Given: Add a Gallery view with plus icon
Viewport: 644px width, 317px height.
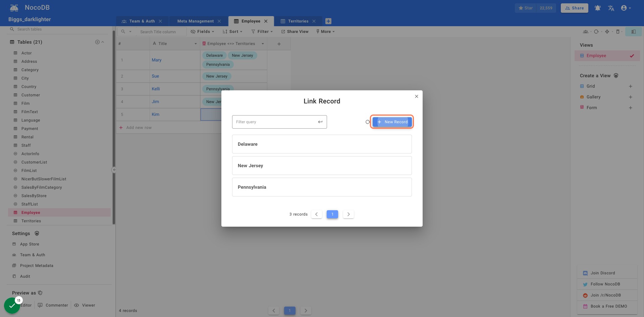Looking at the screenshot, I should [x=631, y=97].
